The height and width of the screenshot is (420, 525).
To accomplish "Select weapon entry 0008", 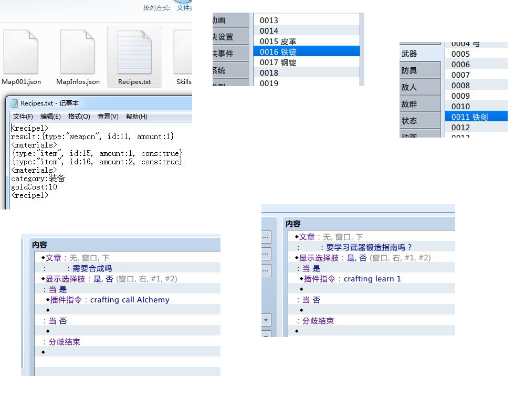I will click(476, 86).
